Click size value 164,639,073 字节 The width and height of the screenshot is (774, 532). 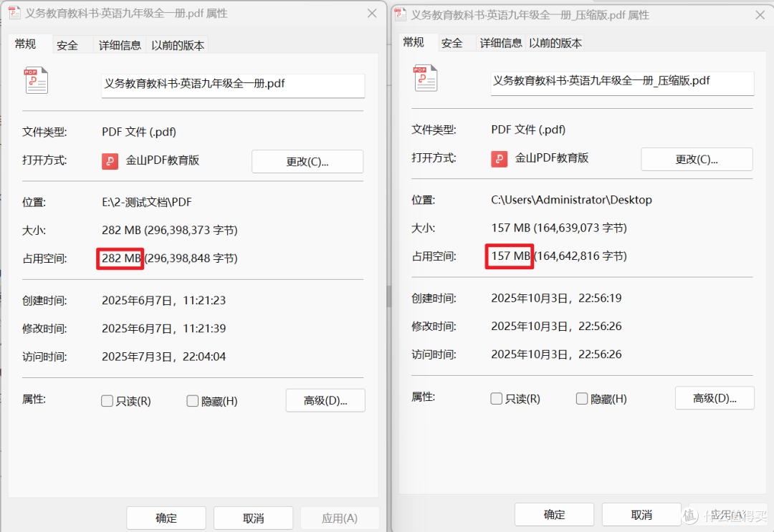pos(580,228)
